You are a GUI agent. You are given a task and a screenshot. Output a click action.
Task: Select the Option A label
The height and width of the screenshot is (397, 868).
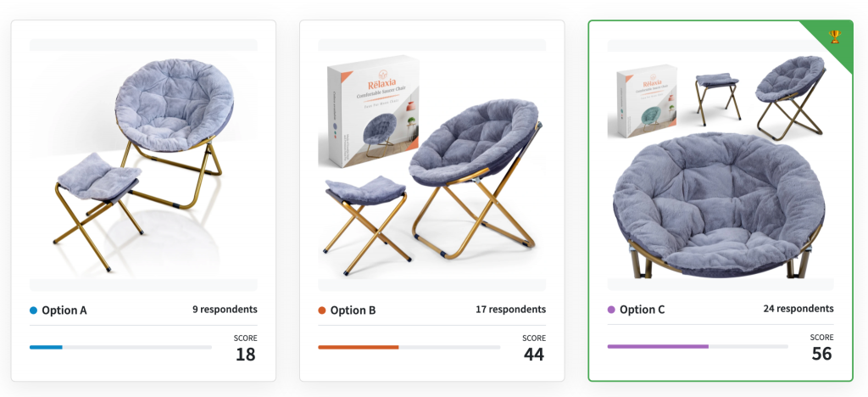pyautogui.click(x=64, y=310)
